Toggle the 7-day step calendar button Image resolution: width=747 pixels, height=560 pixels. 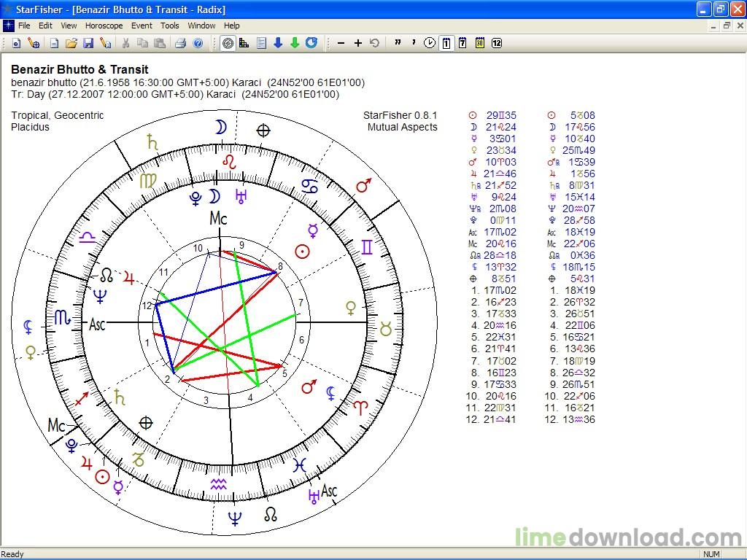pos(462,43)
